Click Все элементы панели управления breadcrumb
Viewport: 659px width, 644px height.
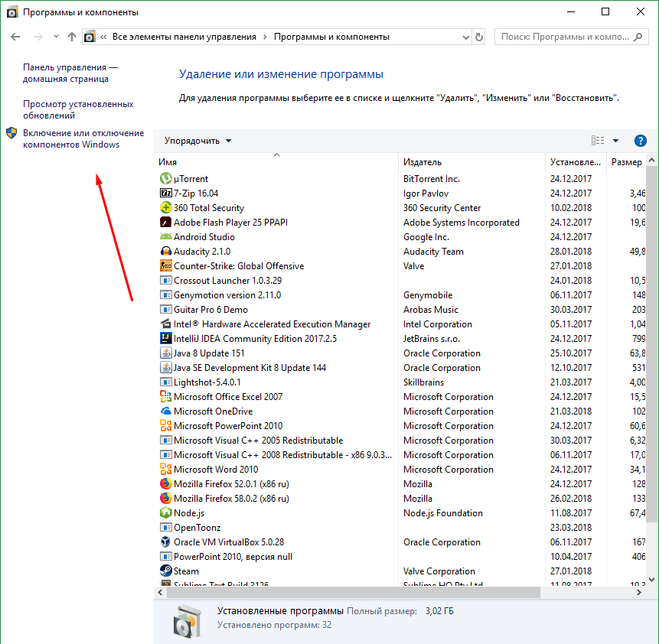pyautogui.click(x=184, y=37)
